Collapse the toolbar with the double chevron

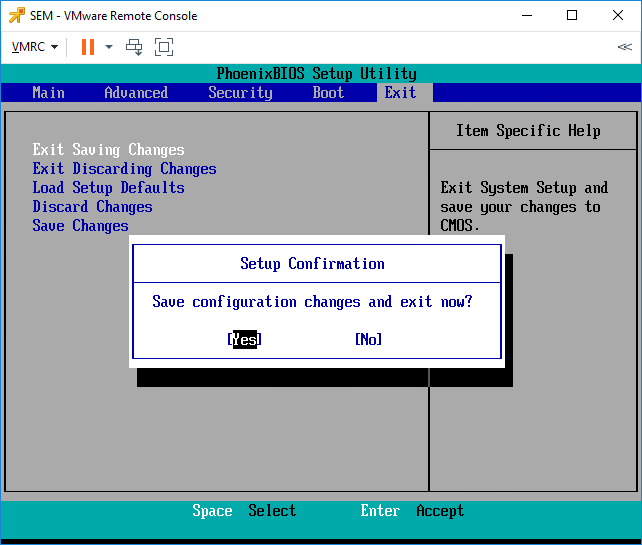[624, 47]
